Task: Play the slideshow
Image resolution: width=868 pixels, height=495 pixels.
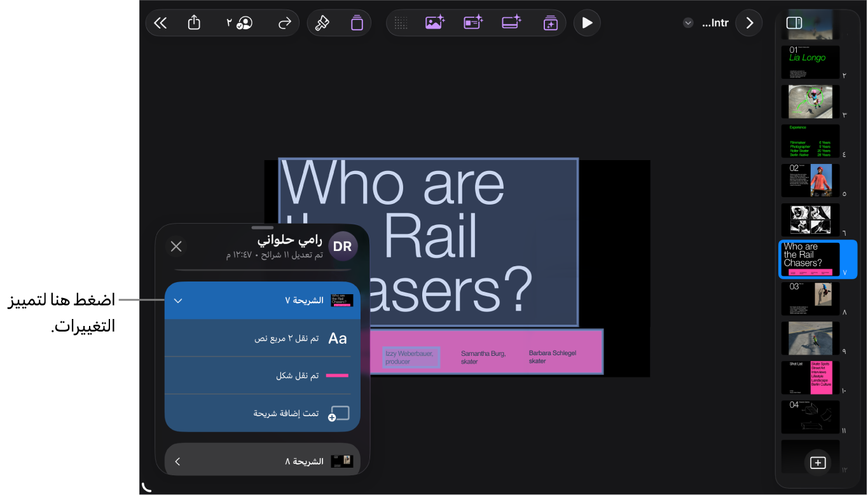Action: 587,23
